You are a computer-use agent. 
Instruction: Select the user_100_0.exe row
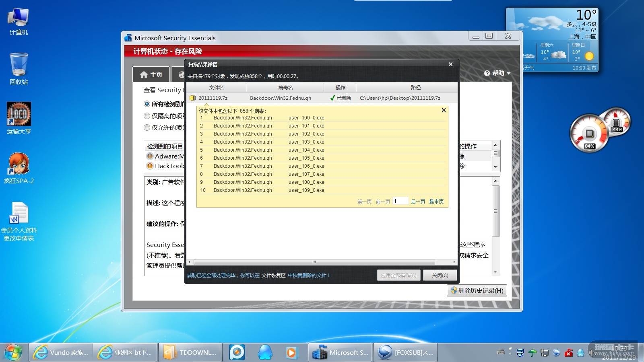(x=322, y=118)
